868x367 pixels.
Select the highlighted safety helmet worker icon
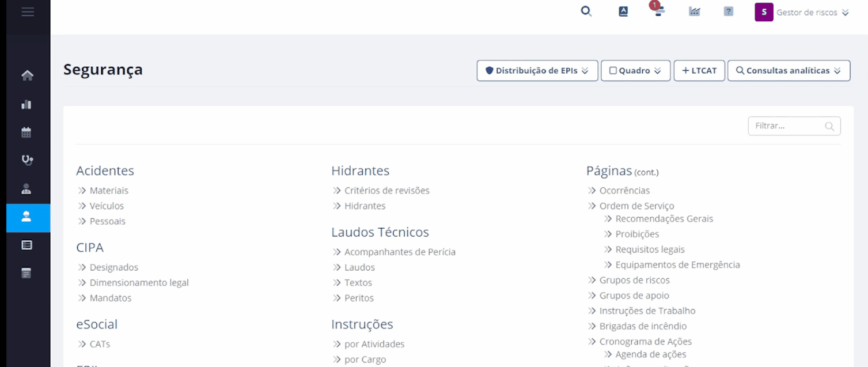26,217
